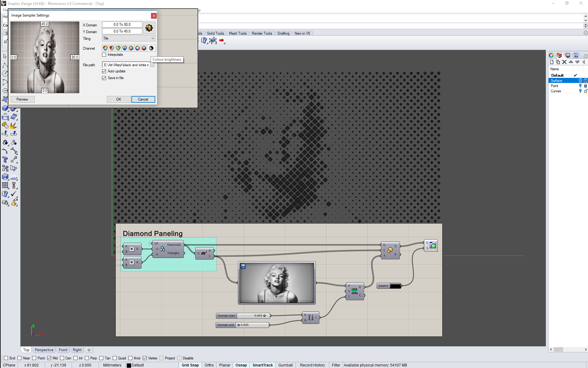The height and width of the screenshot is (368, 588).
Task: Select the RGB colour channel icon
Action: (x=105, y=48)
